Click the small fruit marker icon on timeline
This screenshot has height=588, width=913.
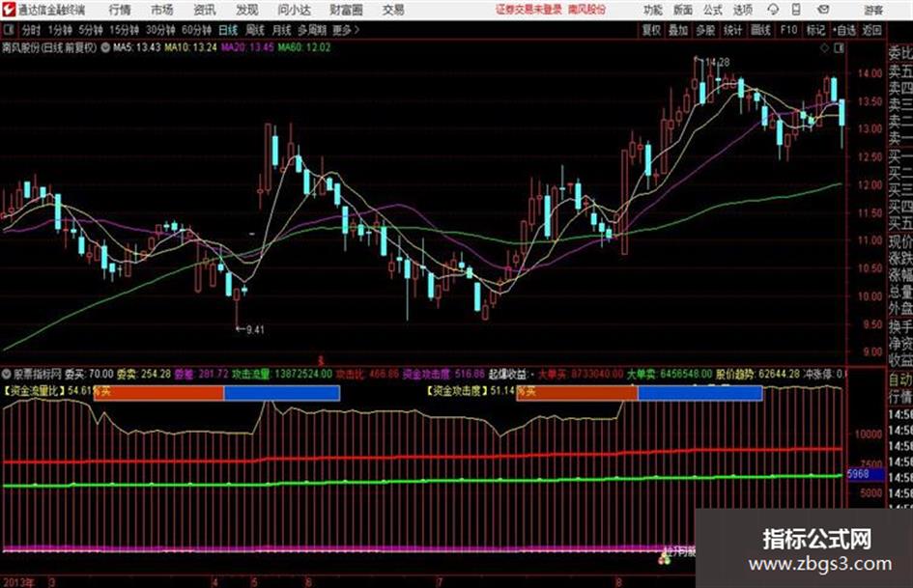click(x=663, y=559)
